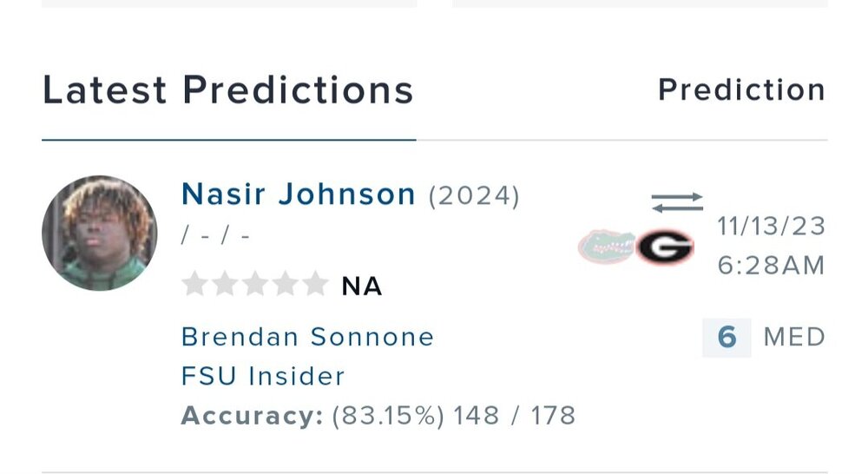Click the Florida Gators logo
The width and height of the screenshot is (868, 474).
point(606,247)
